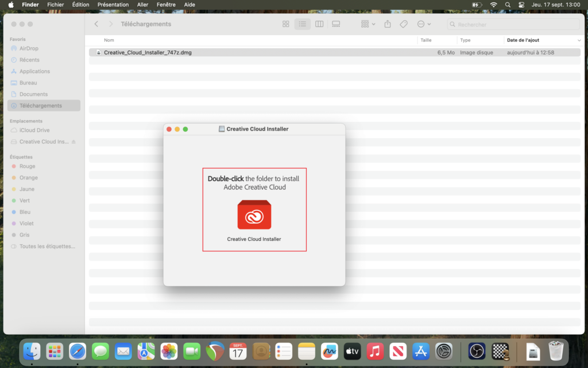The width and height of the screenshot is (588, 368).
Task: Open the Apple menu
Action: (x=11, y=5)
